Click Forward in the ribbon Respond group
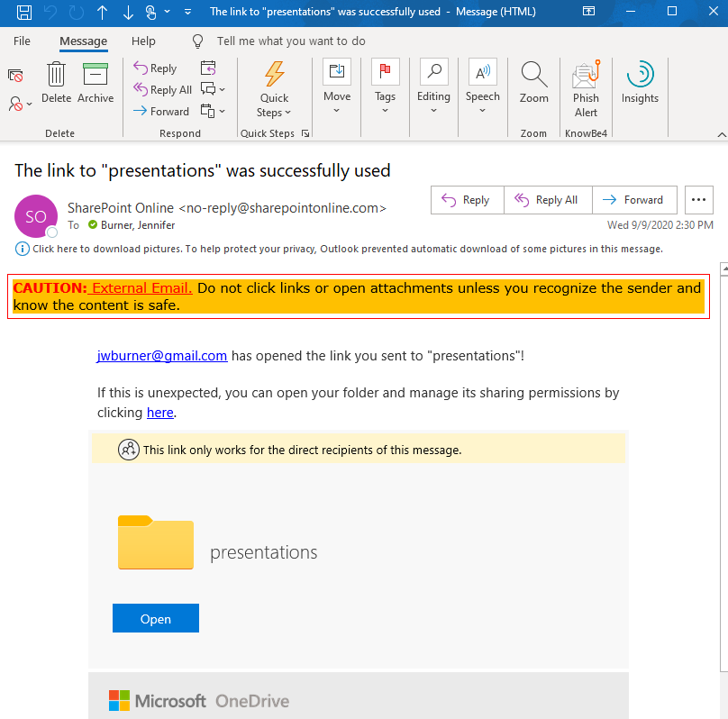The height and width of the screenshot is (719, 728). click(x=161, y=112)
